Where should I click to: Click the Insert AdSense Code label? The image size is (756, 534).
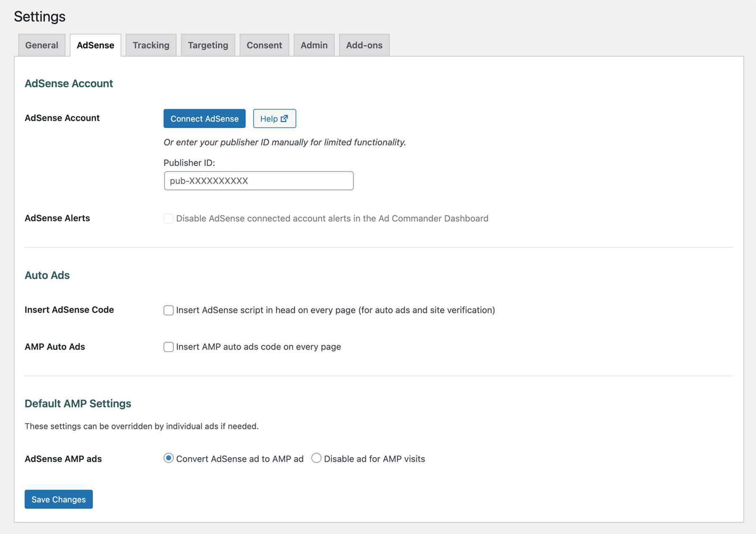69,310
